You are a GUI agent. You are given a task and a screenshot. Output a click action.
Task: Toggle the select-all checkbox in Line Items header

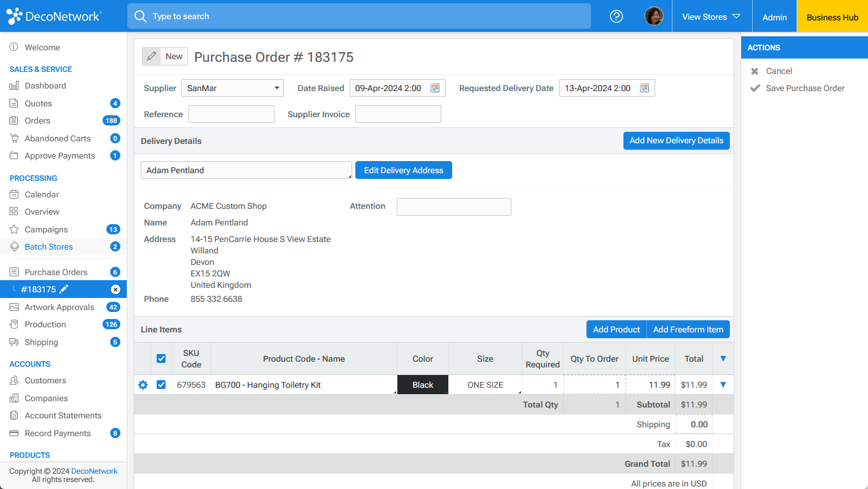[x=161, y=358]
